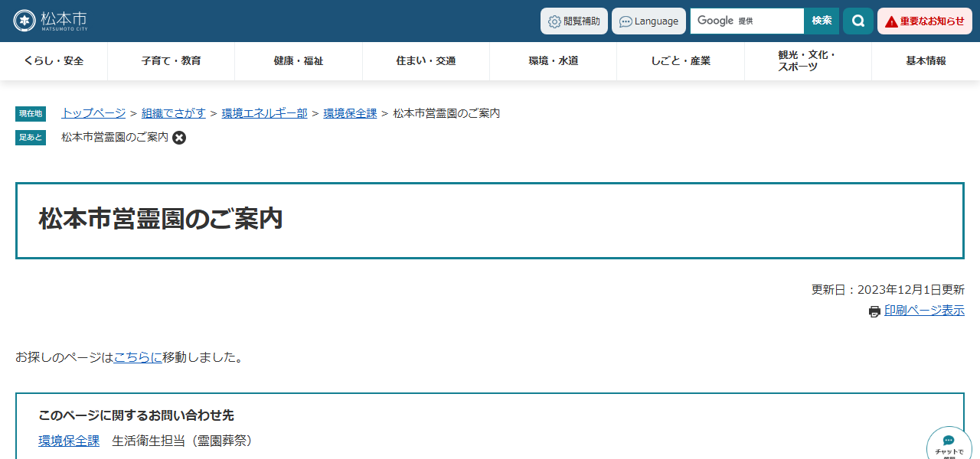Remove the 松本市営霊園のご案内 footprint entry
The height and width of the screenshot is (459, 980).
pyautogui.click(x=178, y=138)
